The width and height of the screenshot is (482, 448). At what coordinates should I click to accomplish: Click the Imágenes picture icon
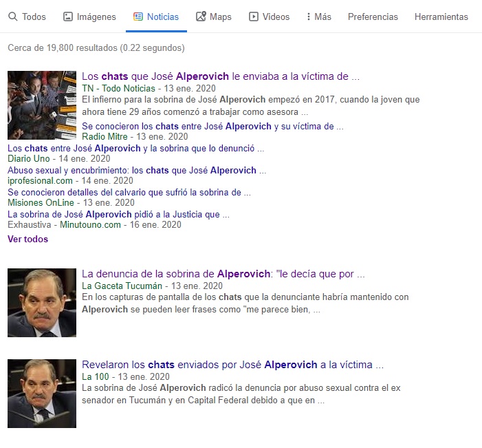pyautogui.click(x=68, y=17)
